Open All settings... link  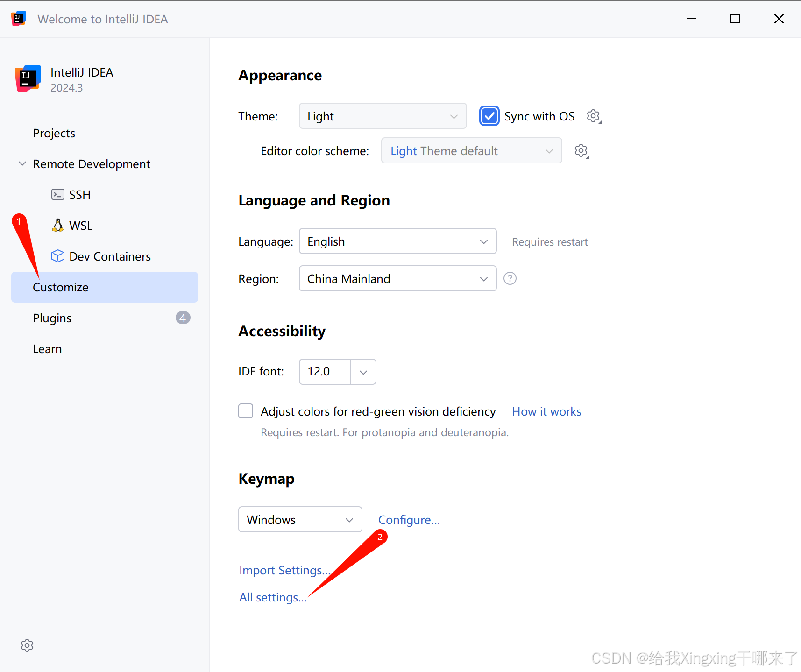273,597
